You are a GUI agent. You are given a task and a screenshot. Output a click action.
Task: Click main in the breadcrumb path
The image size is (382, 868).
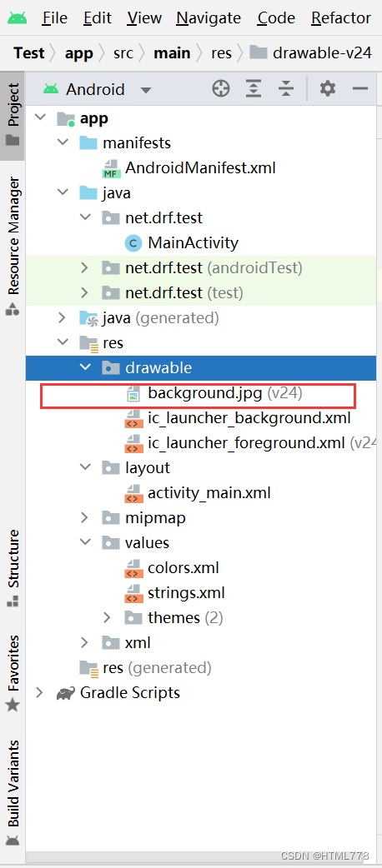172,53
